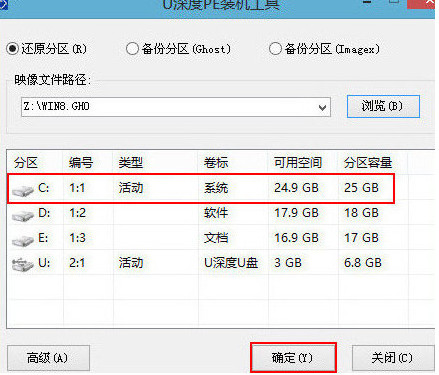The width and height of the screenshot is (439, 375).
Task: Click the 系统 volume label
Action: 216,188
